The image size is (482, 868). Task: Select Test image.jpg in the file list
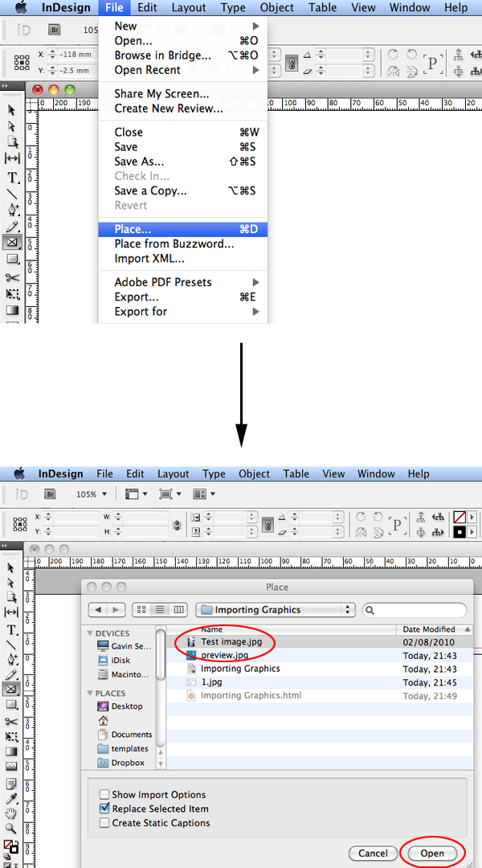[320, 642]
